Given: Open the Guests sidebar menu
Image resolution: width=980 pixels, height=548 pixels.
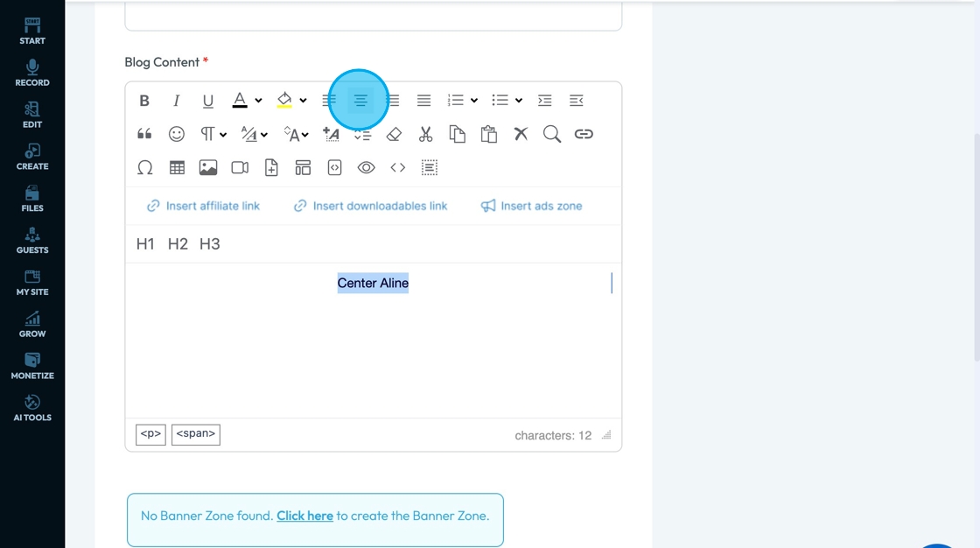Looking at the screenshot, I should (32, 241).
